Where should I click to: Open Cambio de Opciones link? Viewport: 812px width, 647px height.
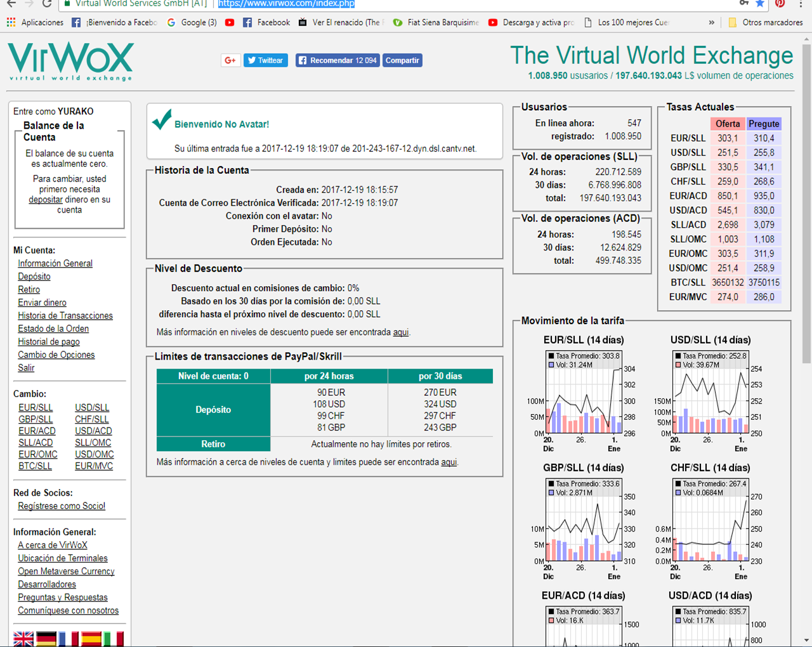click(56, 355)
